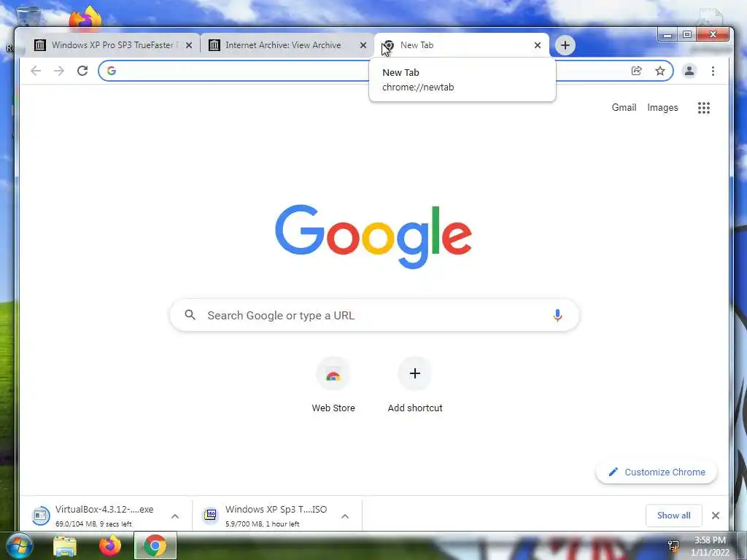Click the Google icon in address bar
This screenshot has width=747, height=560.
pos(112,71)
